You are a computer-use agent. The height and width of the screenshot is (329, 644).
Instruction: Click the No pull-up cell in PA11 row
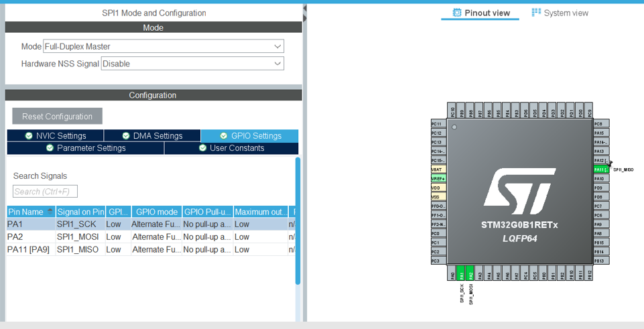(x=208, y=249)
